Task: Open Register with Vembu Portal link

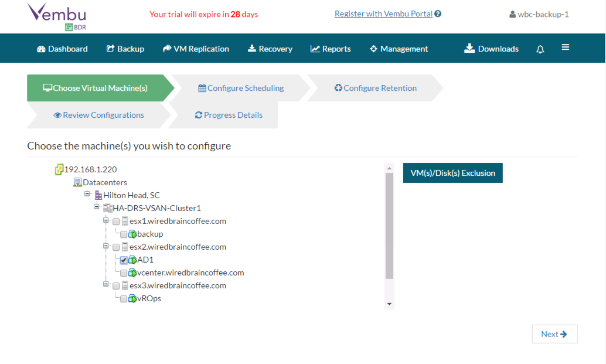Action: [x=383, y=13]
